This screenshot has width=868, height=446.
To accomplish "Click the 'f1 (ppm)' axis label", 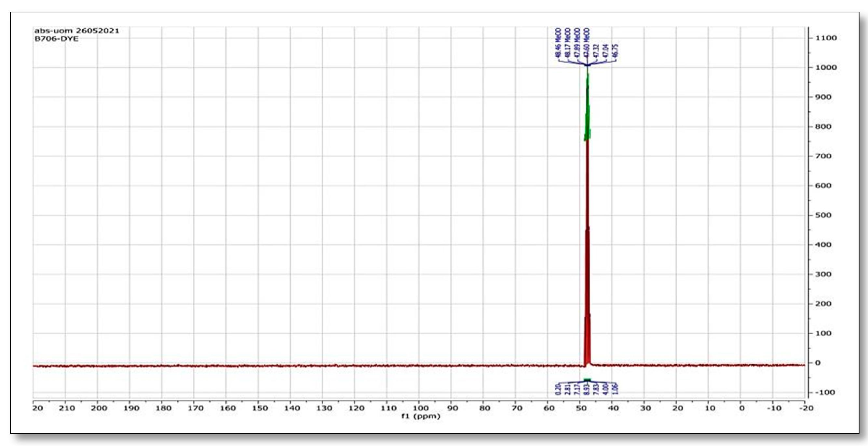I will [421, 416].
